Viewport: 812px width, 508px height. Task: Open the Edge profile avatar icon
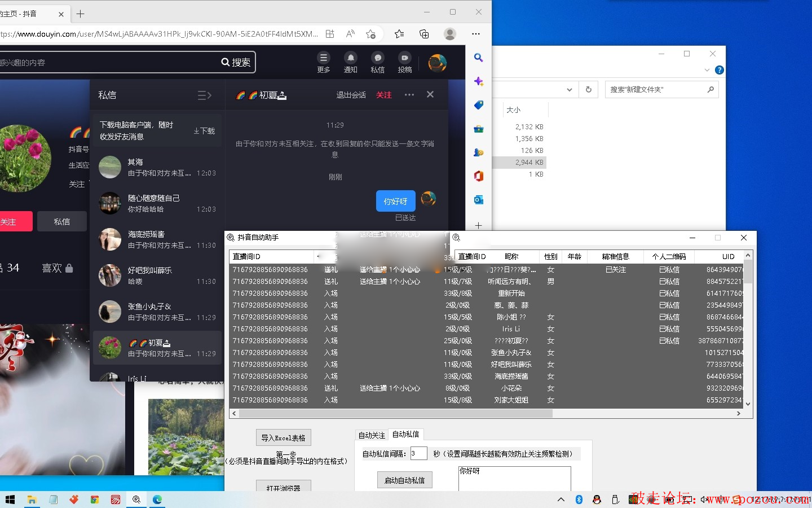pos(450,34)
